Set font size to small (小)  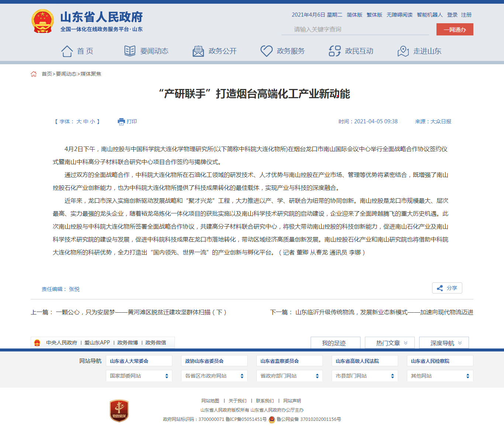(92, 121)
